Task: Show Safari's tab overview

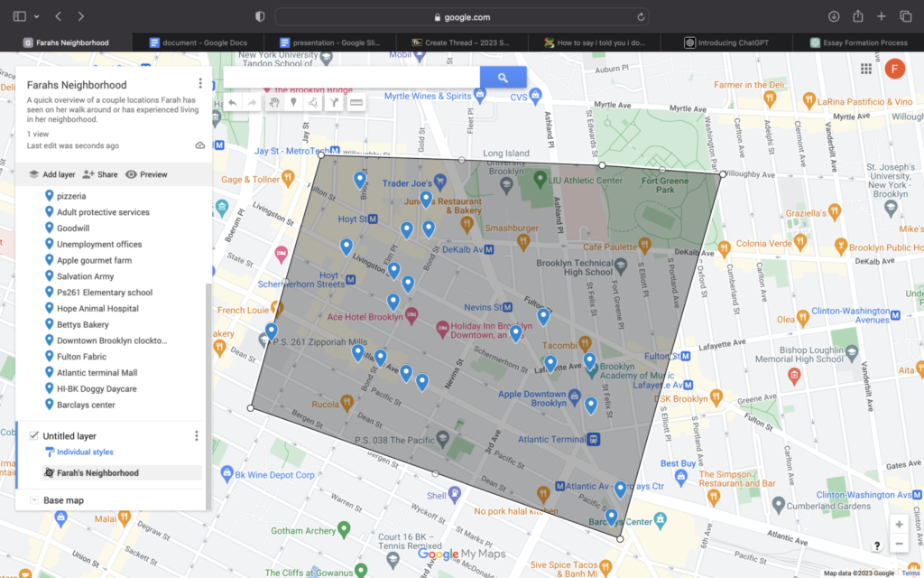Action: (906, 16)
